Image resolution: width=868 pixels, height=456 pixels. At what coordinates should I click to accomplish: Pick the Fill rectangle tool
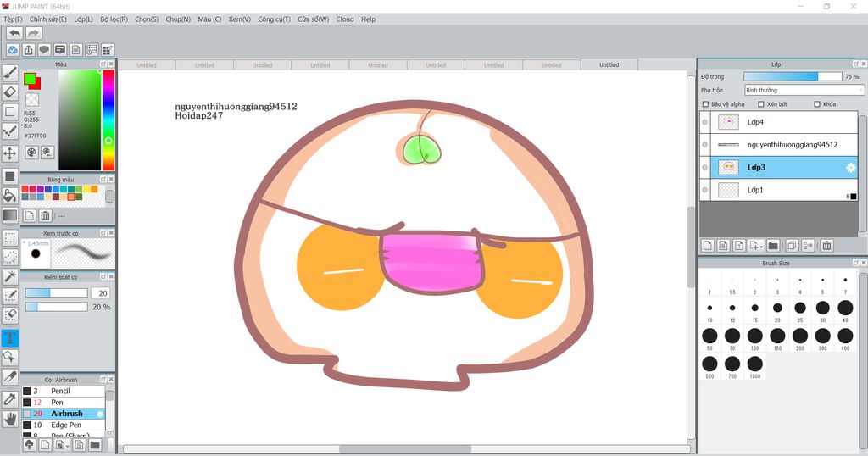click(x=10, y=176)
